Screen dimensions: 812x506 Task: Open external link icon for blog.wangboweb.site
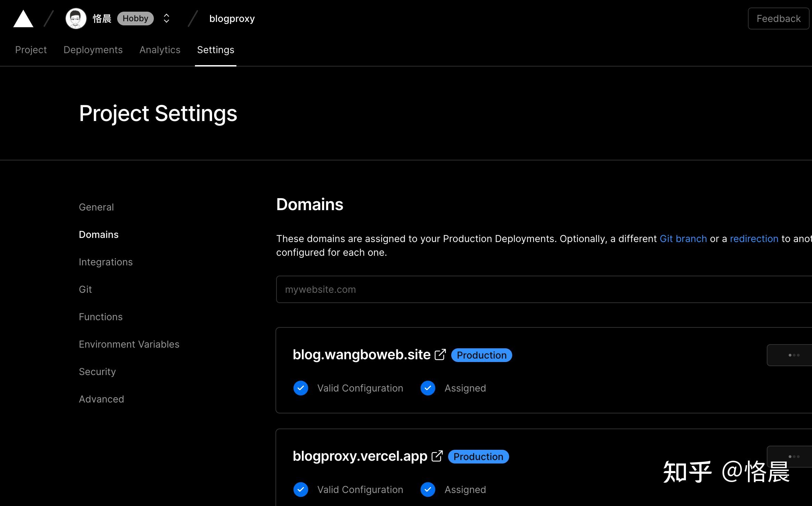[440, 354]
